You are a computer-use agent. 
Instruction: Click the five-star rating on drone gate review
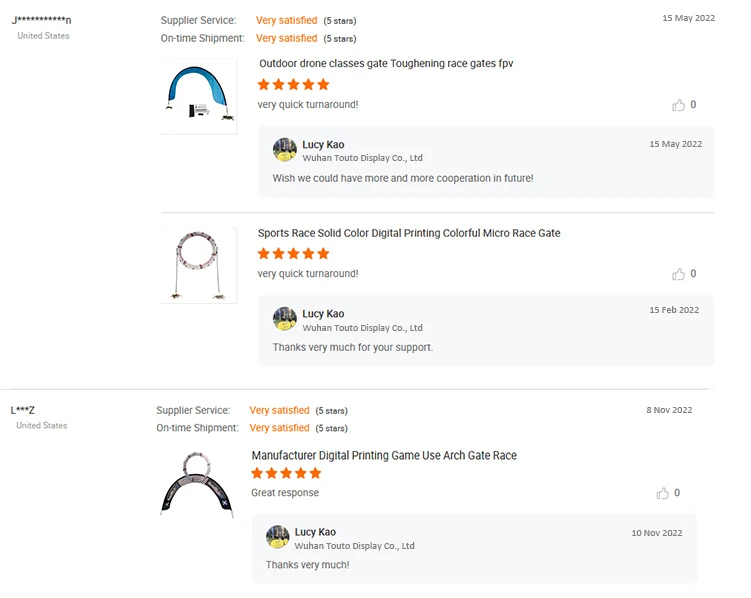tap(293, 85)
